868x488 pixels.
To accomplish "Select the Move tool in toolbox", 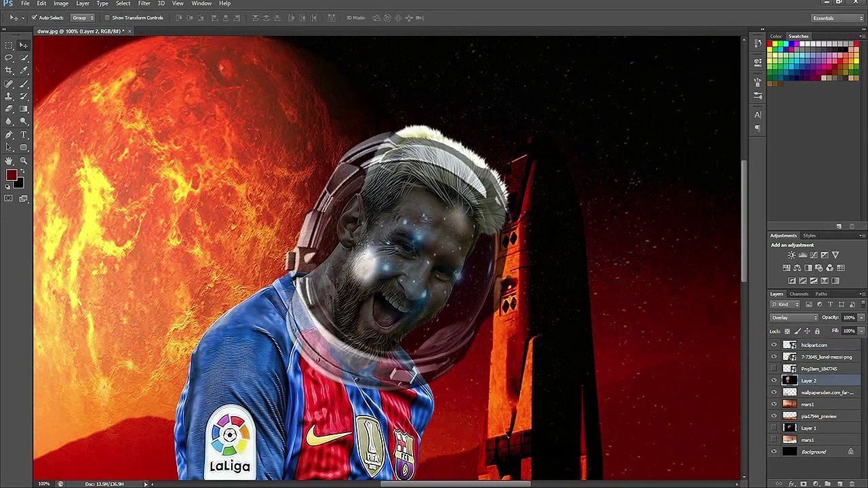I will pos(24,45).
